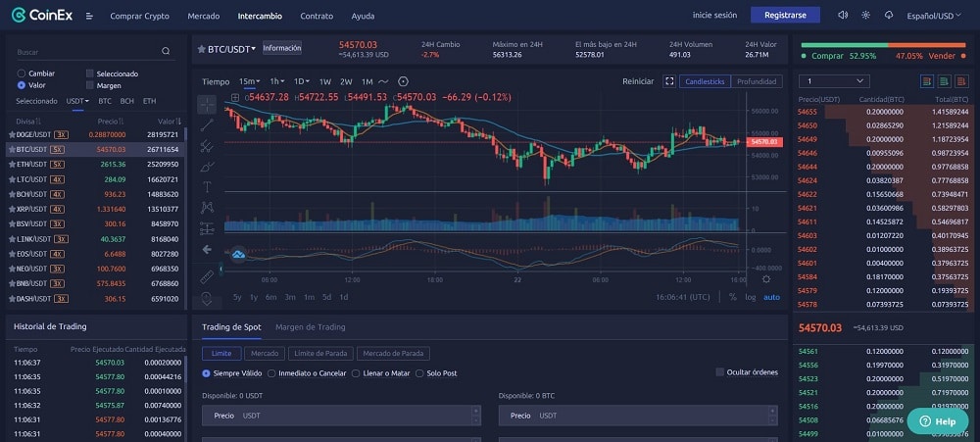
Task: Click the Registrarse button
Action: [785, 15]
